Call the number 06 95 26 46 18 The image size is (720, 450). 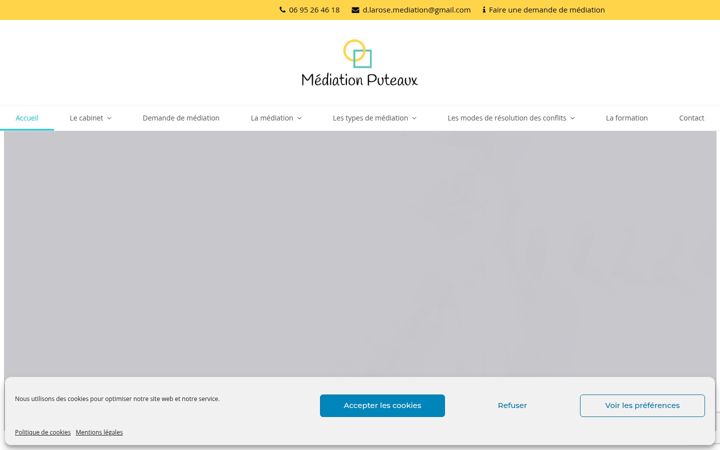[x=314, y=10]
